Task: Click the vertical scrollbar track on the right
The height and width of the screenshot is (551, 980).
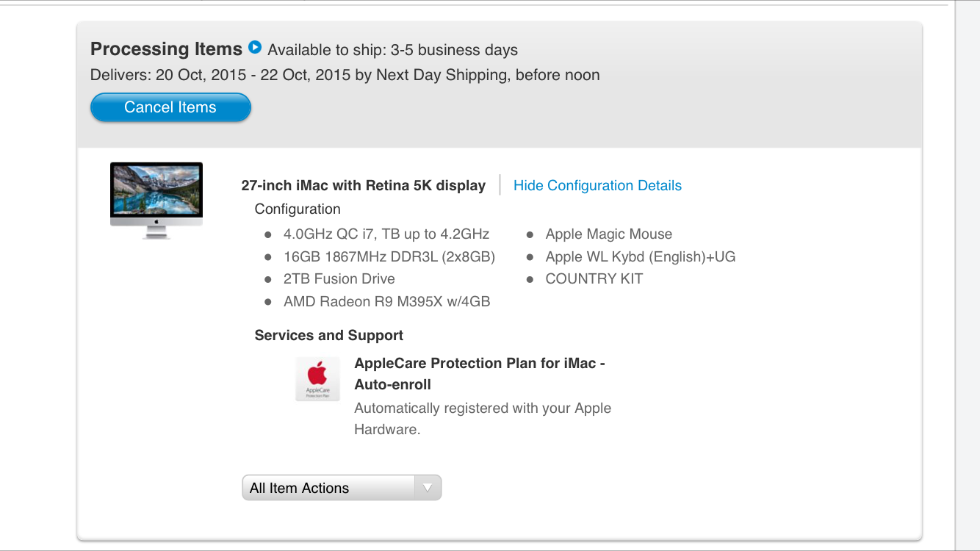Action: (967, 294)
